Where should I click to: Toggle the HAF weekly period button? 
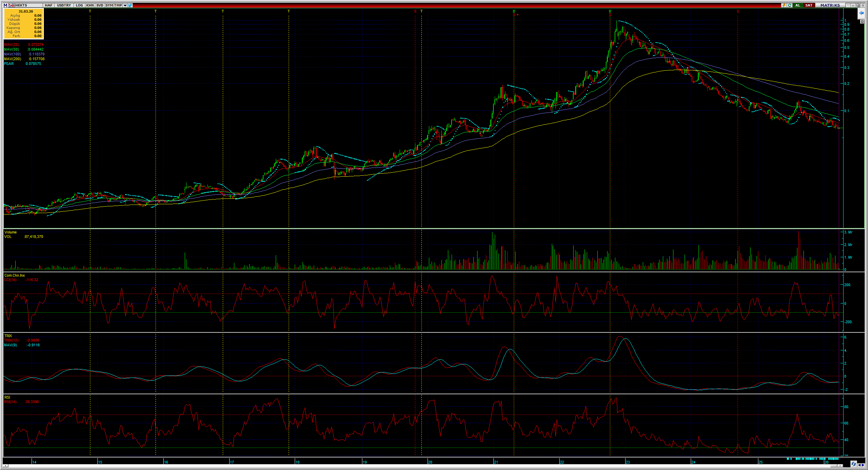pyautogui.click(x=49, y=5)
